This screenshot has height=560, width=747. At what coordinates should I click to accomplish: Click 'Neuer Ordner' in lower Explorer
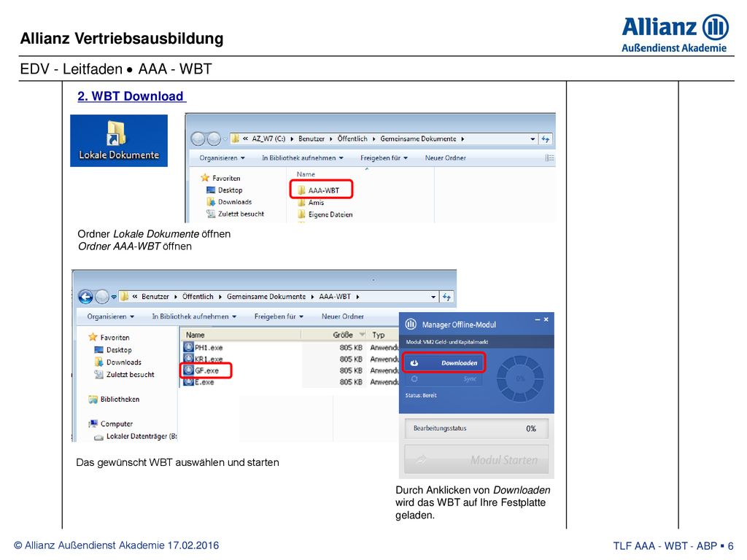click(343, 316)
